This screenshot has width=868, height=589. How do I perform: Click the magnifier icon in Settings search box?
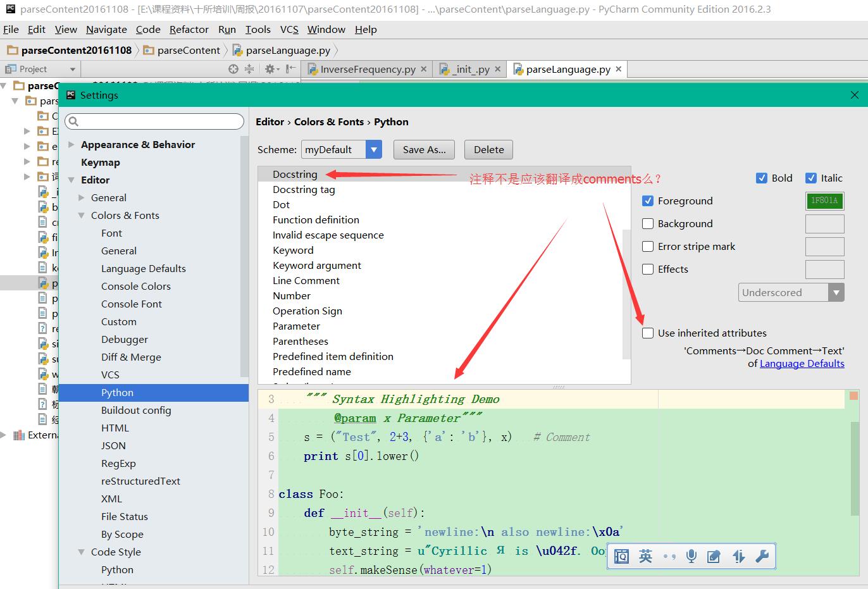[73, 121]
